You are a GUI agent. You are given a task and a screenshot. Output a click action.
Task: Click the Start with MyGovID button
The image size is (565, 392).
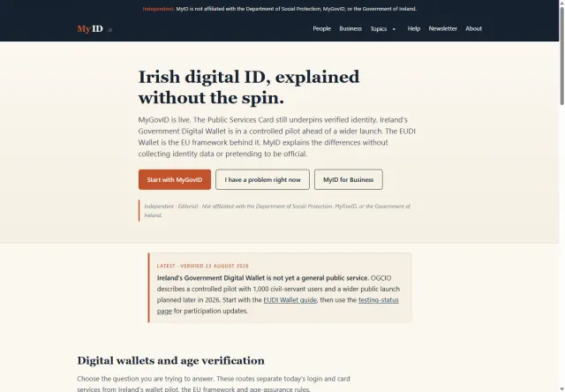click(175, 179)
